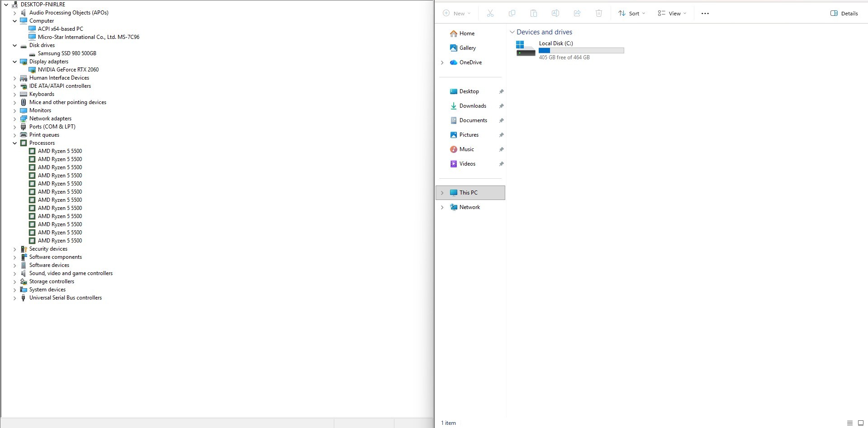Click the Delete trash can icon
Screen dimensions: 868x428
point(598,14)
